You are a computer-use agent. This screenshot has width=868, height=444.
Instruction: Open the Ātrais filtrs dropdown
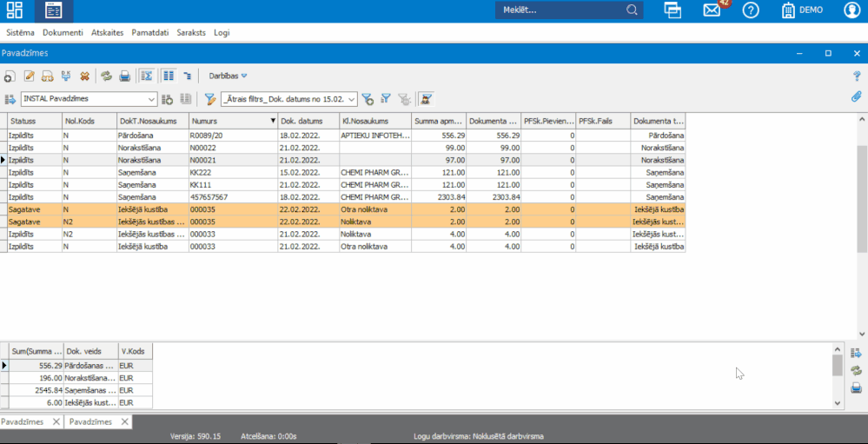(x=289, y=99)
